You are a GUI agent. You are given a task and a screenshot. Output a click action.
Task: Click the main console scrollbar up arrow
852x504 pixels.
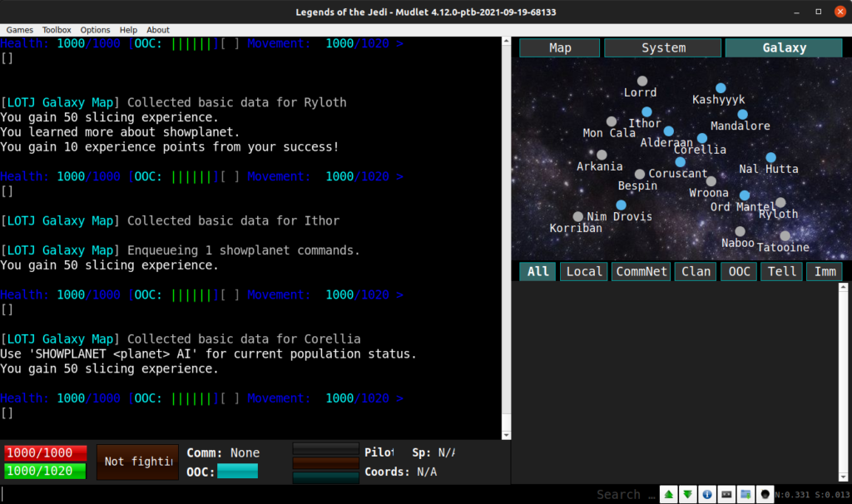[507, 42]
